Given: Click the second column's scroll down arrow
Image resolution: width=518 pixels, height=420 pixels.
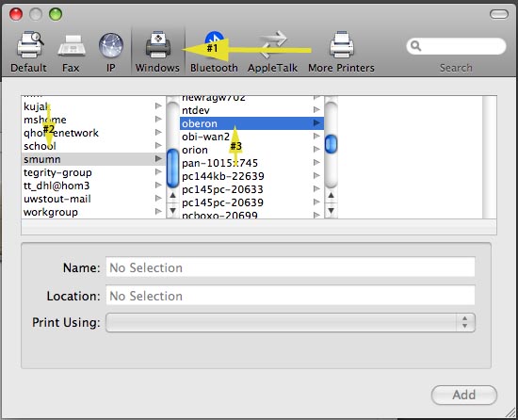Looking at the screenshot, I should click(331, 210).
